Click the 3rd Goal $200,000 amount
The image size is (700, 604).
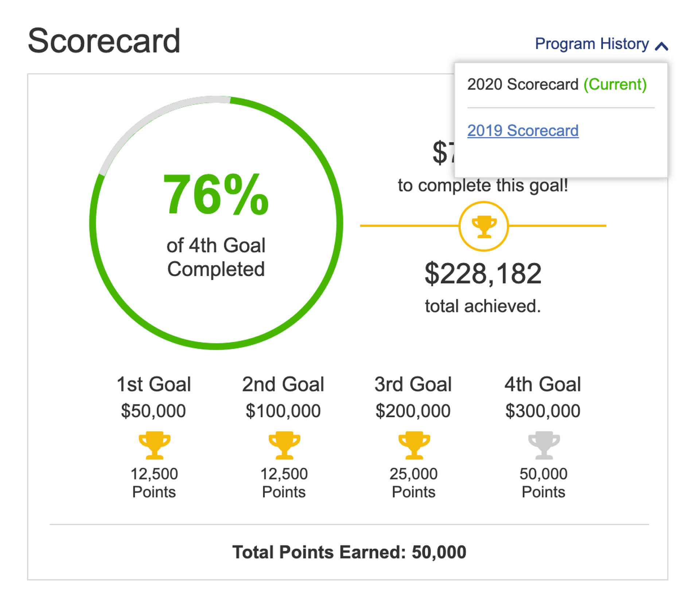[x=413, y=411]
